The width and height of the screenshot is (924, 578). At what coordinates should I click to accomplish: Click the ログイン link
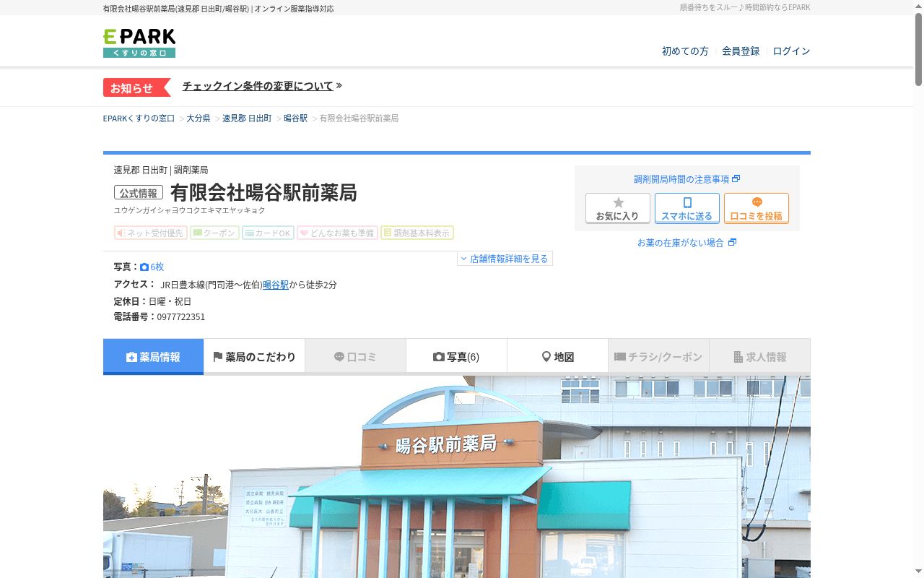click(x=791, y=51)
